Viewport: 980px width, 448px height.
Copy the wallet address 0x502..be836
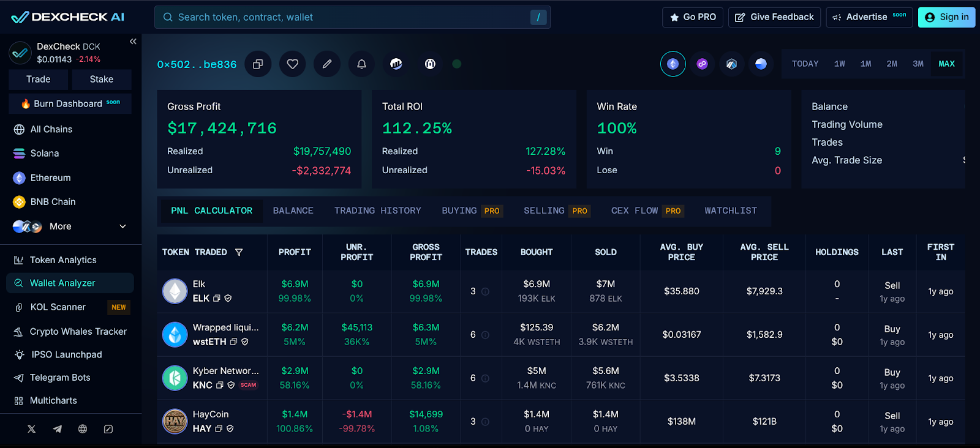[258, 64]
